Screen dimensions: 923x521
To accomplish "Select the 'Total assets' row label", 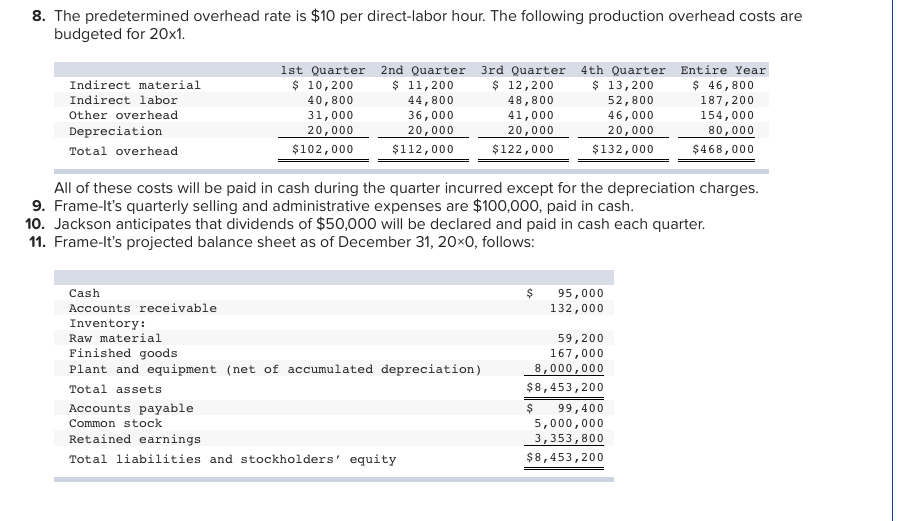I will pos(115,390).
